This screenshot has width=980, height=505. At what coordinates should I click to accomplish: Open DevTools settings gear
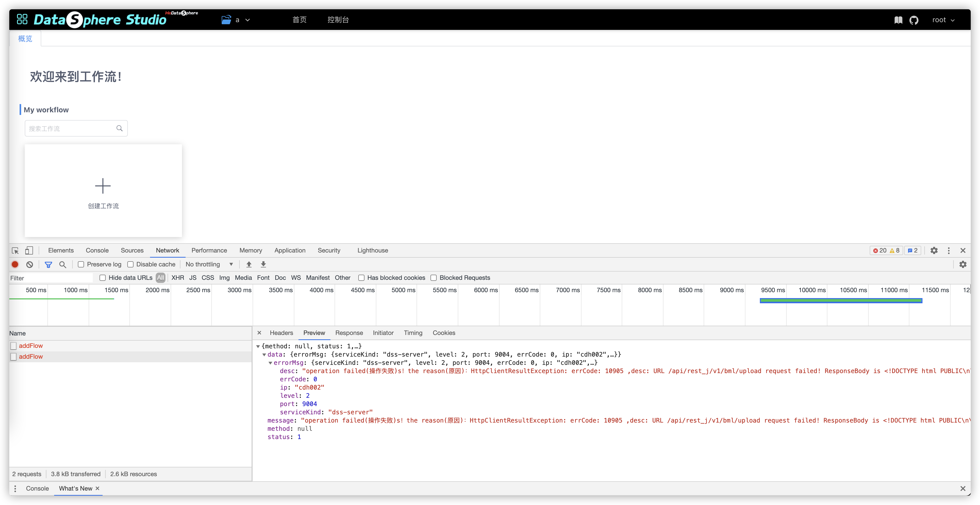coord(934,250)
